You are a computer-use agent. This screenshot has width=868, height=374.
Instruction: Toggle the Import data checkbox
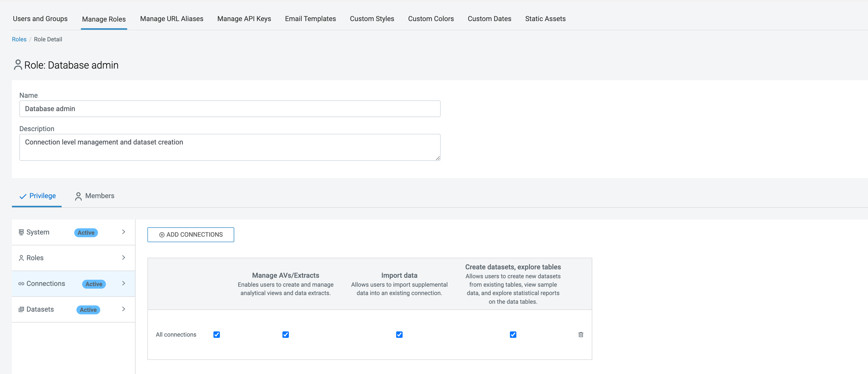[399, 335]
